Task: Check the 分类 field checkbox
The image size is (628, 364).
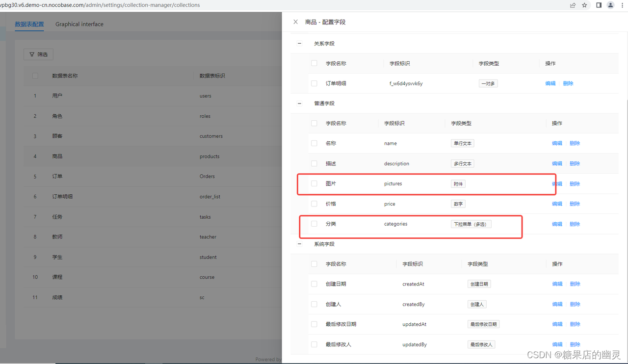Action: click(x=314, y=224)
